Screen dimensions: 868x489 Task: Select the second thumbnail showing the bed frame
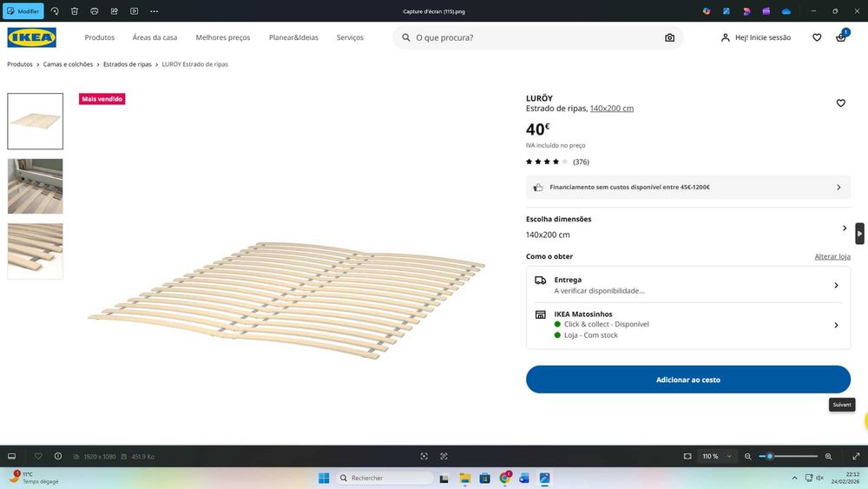[36, 186]
